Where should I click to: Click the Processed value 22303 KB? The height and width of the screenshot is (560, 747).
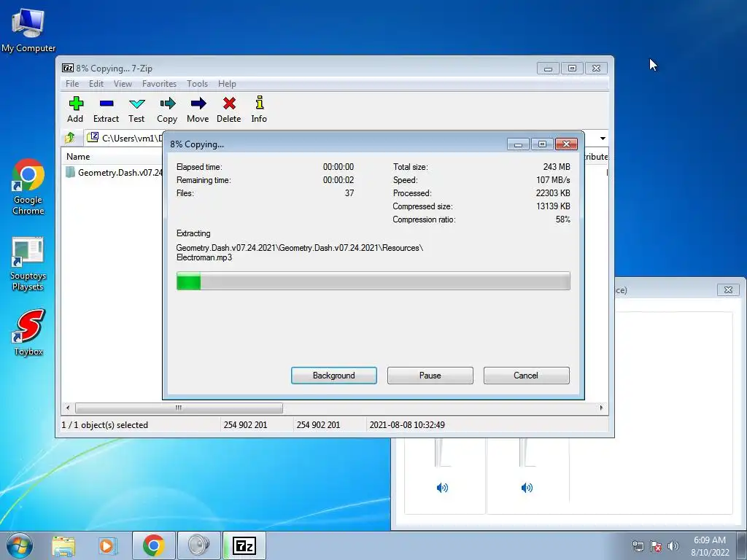pyautogui.click(x=553, y=193)
